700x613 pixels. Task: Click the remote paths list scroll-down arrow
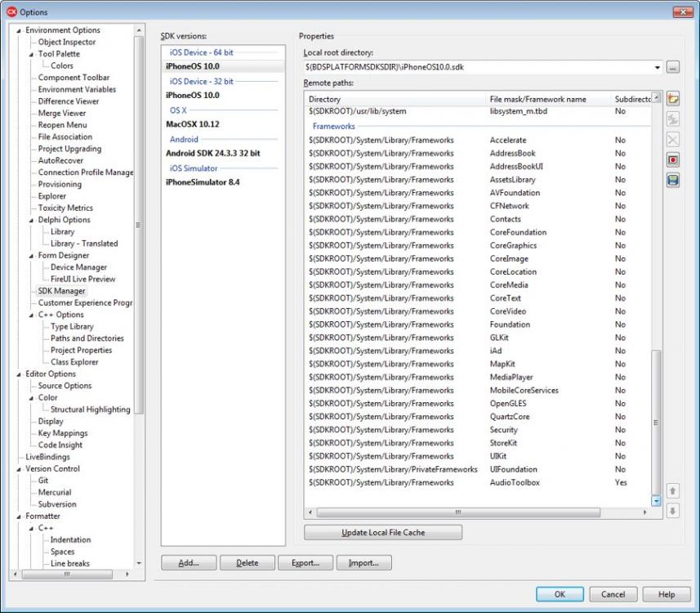[656, 501]
